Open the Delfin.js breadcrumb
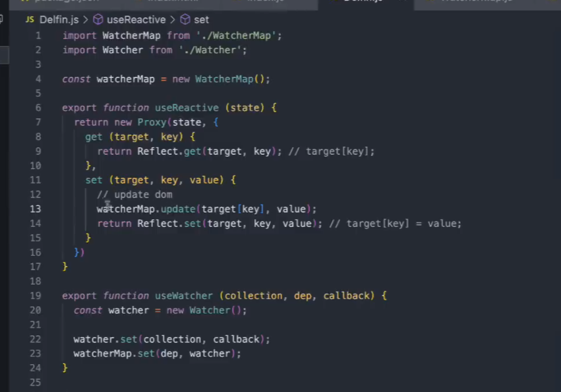561x392 pixels. [x=59, y=20]
